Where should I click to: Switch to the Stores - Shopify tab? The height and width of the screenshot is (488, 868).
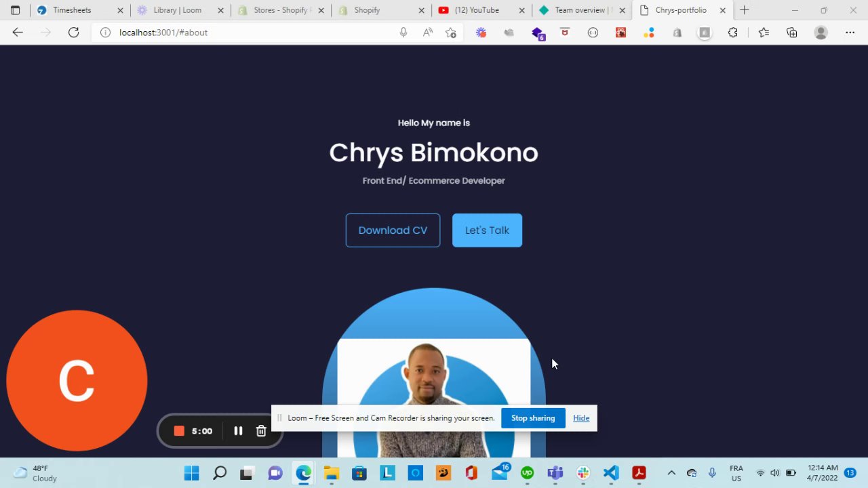click(281, 10)
